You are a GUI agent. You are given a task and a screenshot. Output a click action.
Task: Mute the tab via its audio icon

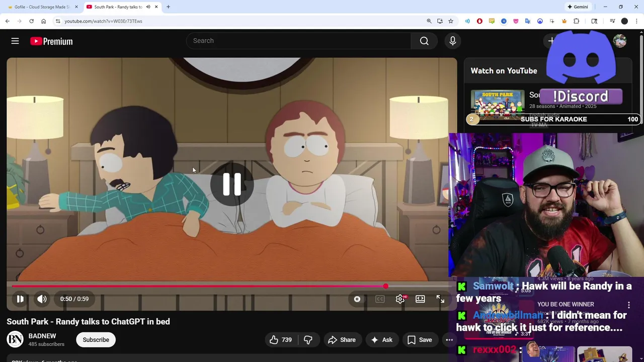148,7
